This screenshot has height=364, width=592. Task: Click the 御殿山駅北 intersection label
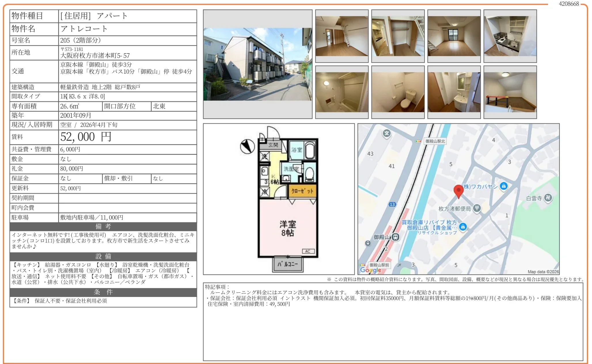(x=435, y=141)
